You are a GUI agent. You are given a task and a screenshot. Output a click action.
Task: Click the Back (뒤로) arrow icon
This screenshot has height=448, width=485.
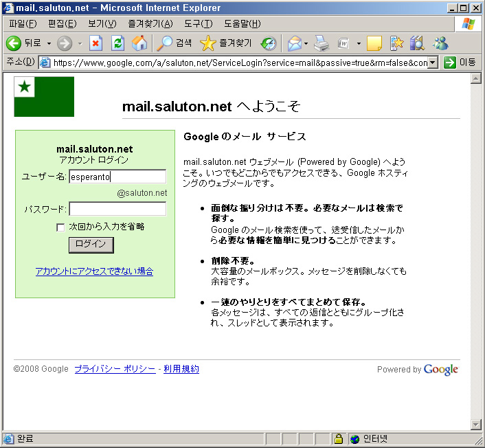pyautogui.click(x=14, y=43)
